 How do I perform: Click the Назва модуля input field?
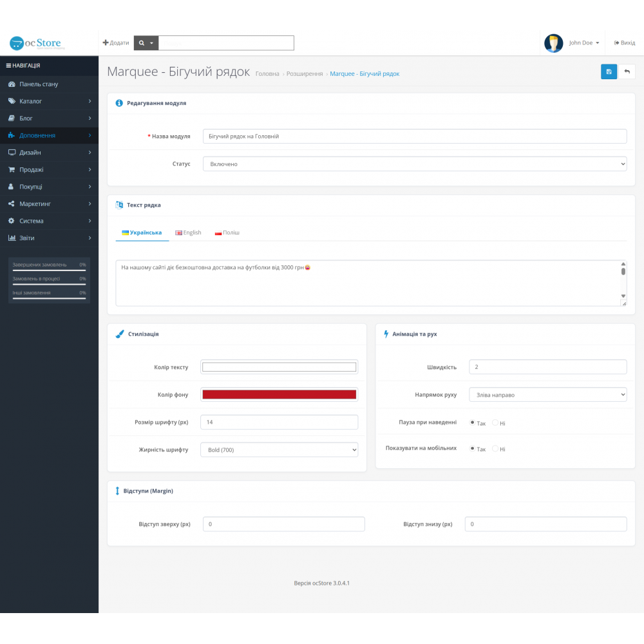point(414,137)
